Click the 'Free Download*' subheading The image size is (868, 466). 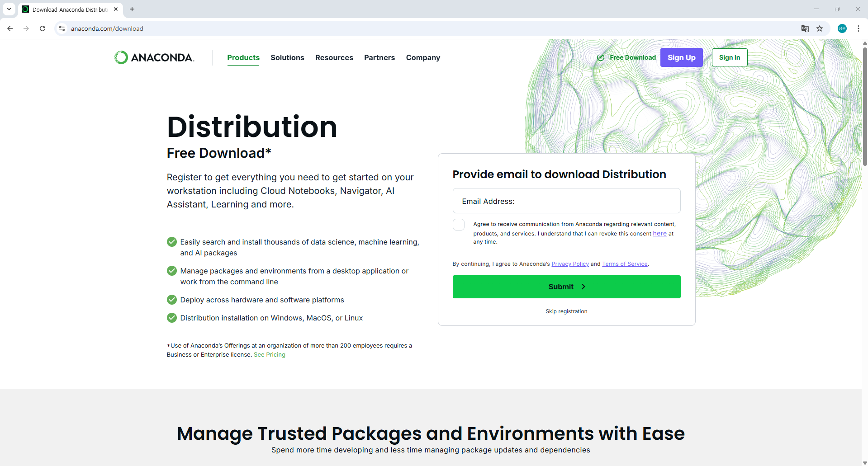219,153
